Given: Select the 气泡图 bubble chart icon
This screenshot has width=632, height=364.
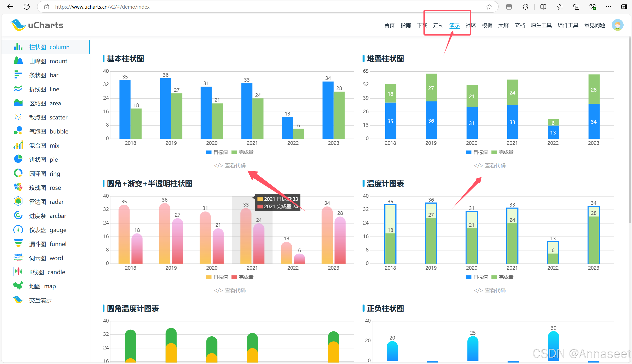Looking at the screenshot, I should (x=18, y=131).
